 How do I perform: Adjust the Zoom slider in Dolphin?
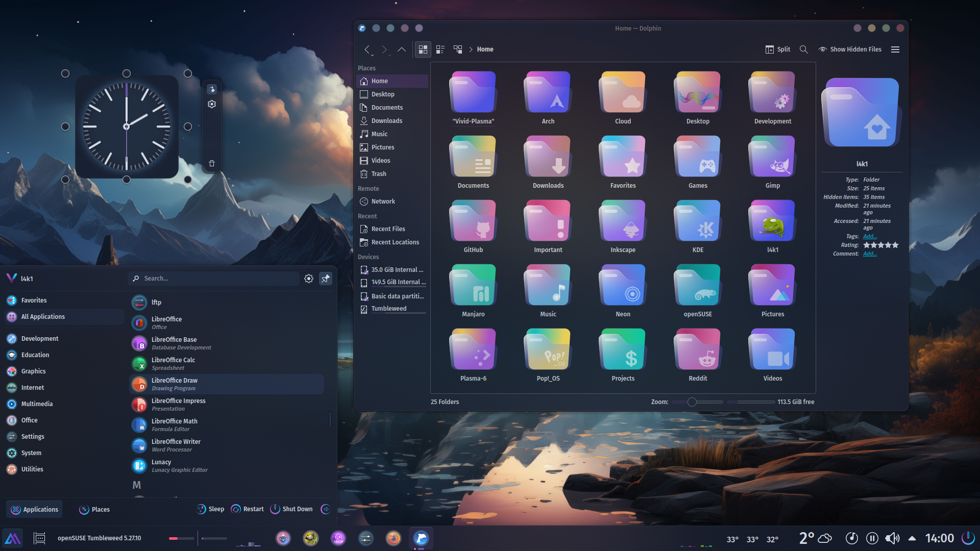(697, 402)
